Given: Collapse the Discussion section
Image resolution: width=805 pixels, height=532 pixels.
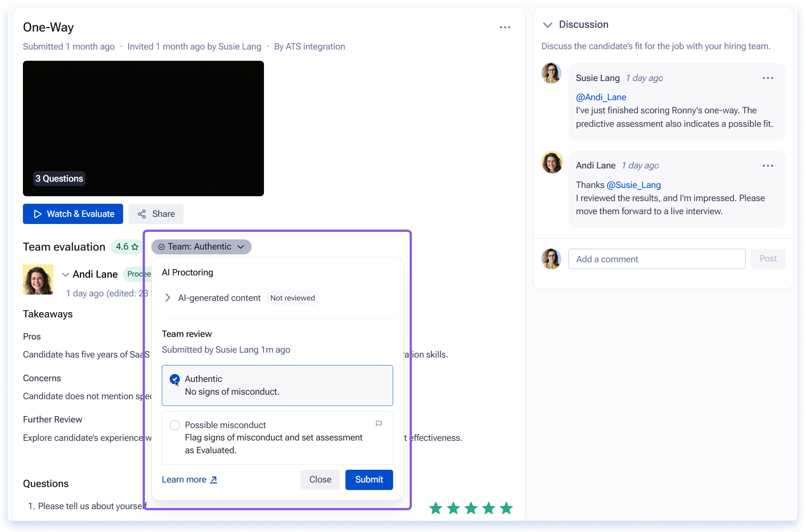Looking at the screenshot, I should coord(548,25).
